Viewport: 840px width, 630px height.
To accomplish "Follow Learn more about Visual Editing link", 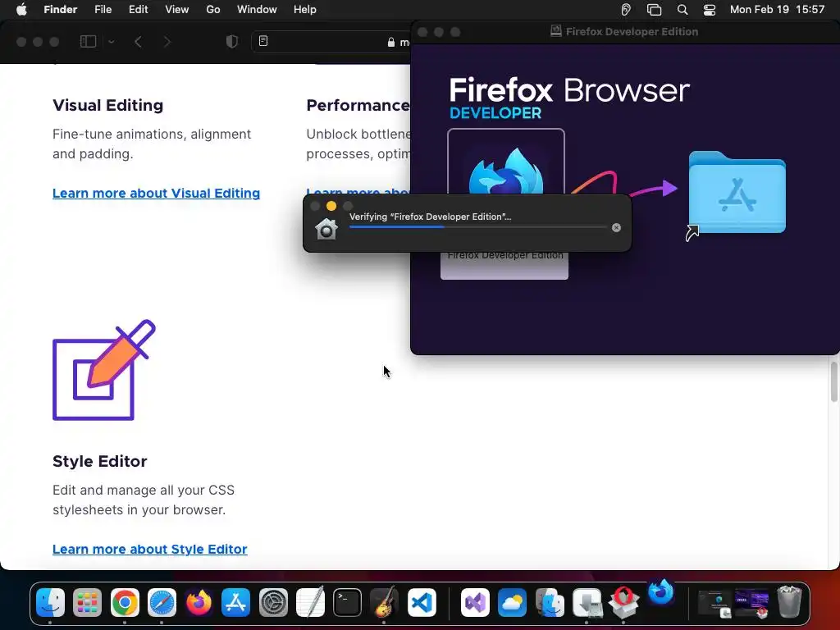I will [x=157, y=194].
